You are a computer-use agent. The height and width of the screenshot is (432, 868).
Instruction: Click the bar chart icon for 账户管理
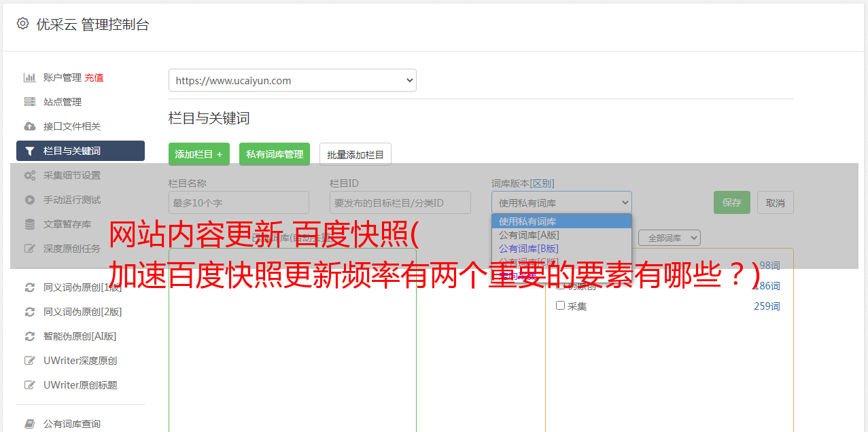pos(30,77)
